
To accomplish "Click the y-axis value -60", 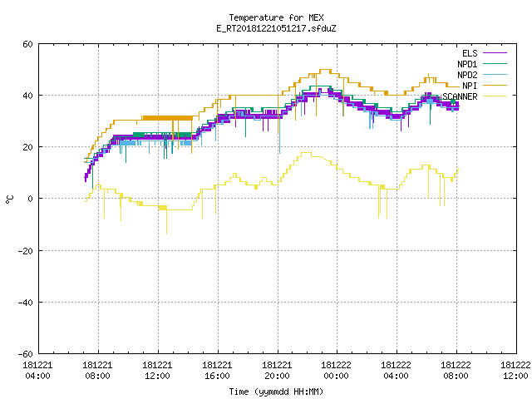I will [x=26, y=354].
